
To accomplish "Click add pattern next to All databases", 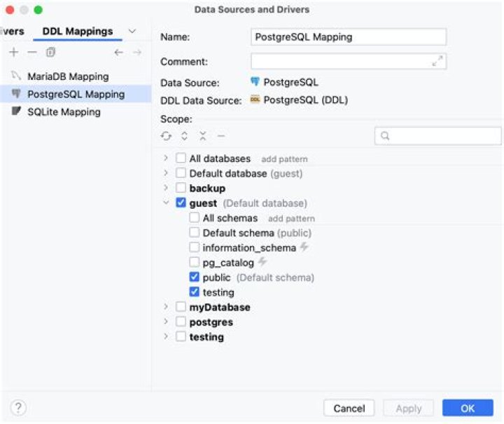I will [284, 159].
